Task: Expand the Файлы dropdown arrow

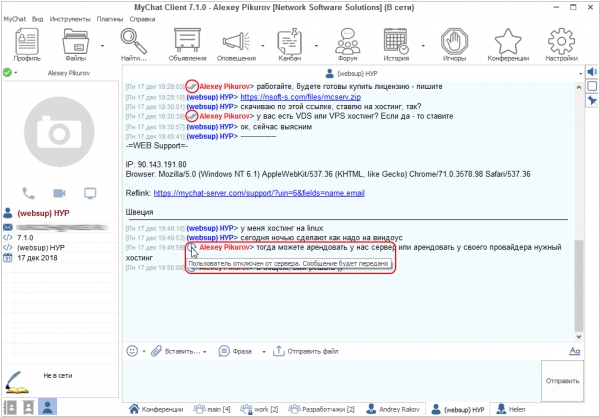Action: coord(102,46)
